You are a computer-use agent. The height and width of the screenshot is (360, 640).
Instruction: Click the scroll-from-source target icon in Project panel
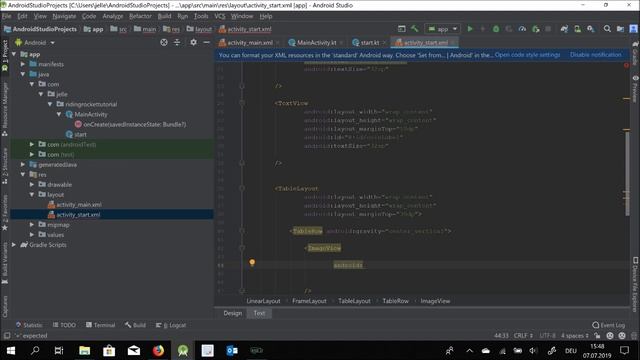164,42
